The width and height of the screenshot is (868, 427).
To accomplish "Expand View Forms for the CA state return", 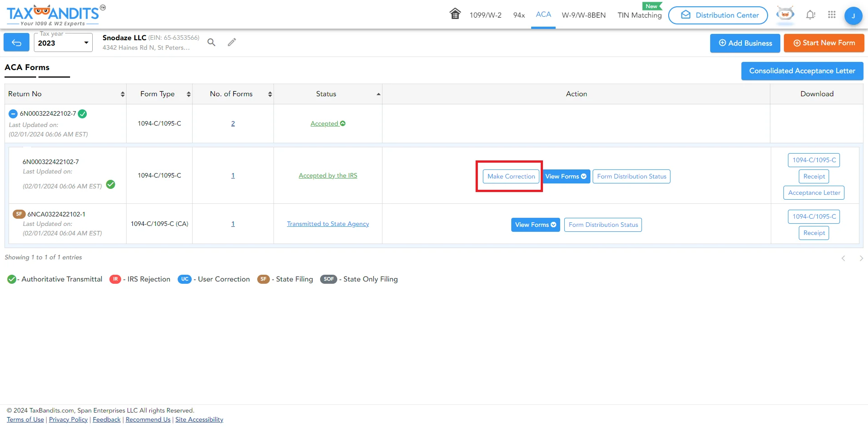I will (535, 225).
